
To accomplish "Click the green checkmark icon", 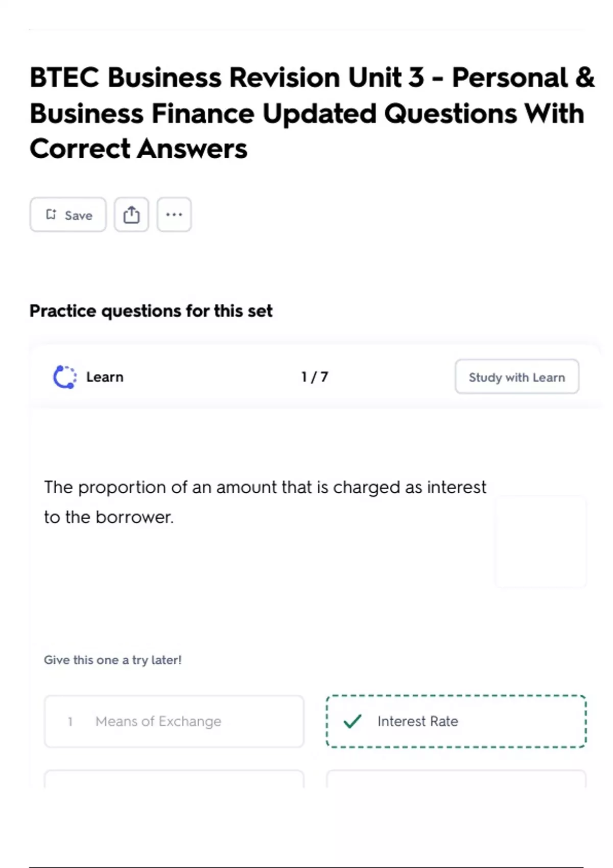I will tap(352, 721).
